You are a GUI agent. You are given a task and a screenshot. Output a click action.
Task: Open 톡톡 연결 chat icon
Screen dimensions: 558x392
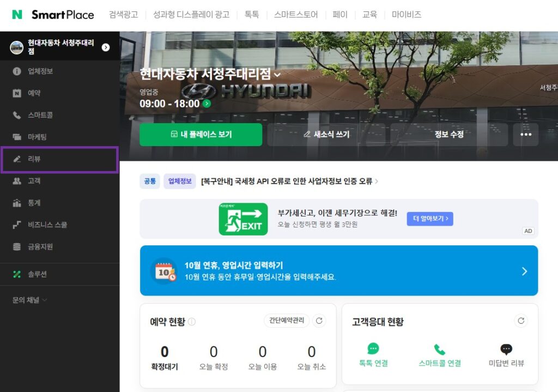[373, 349]
